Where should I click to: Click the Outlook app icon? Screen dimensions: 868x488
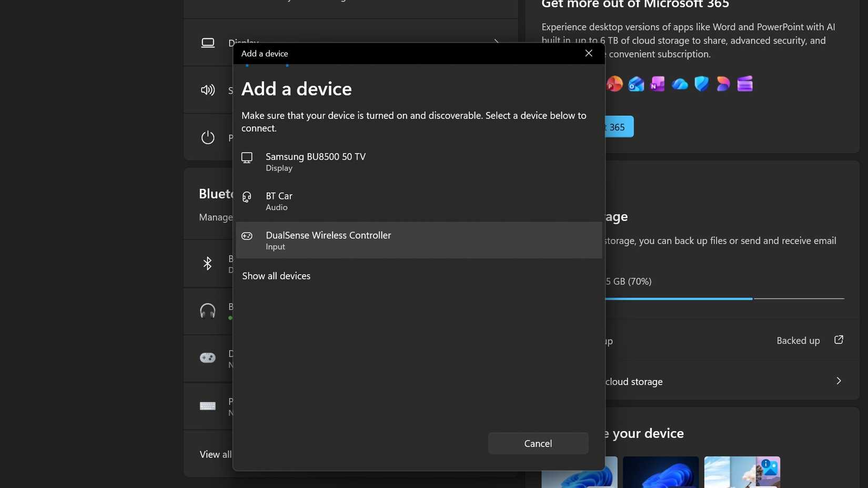click(636, 84)
